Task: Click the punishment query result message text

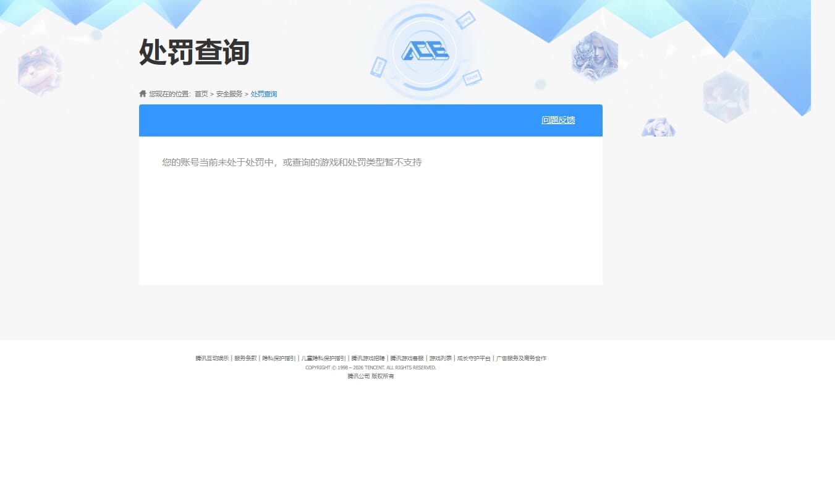Action: [291, 162]
